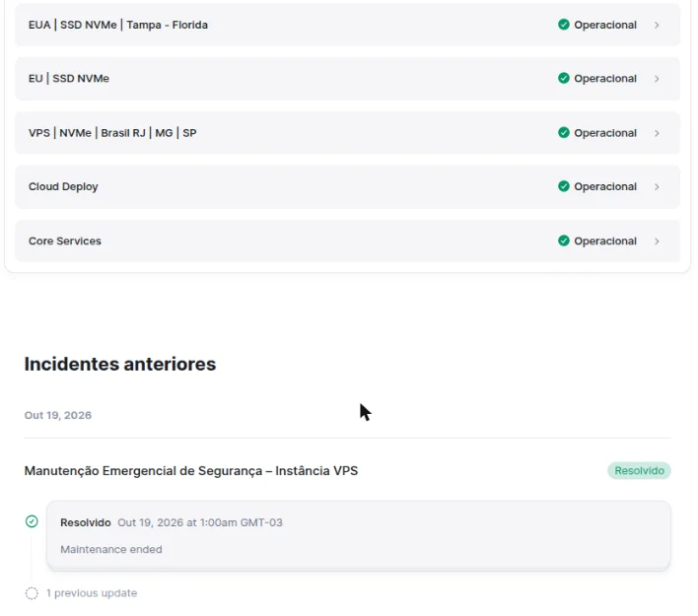Click the bold Resolvido label in the update card
Image resolution: width=698 pixels, height=616 pixels.
(86, 522)
